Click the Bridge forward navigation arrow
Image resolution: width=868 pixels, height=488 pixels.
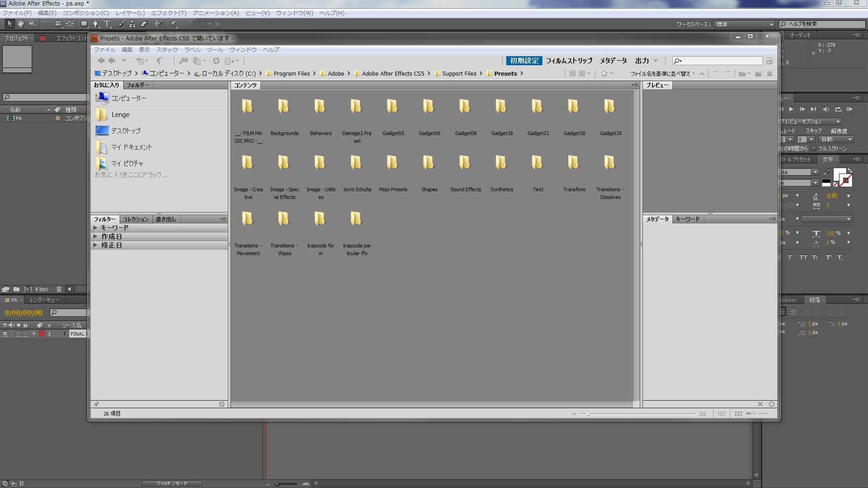pyautogui.click(x=112, y=61)
